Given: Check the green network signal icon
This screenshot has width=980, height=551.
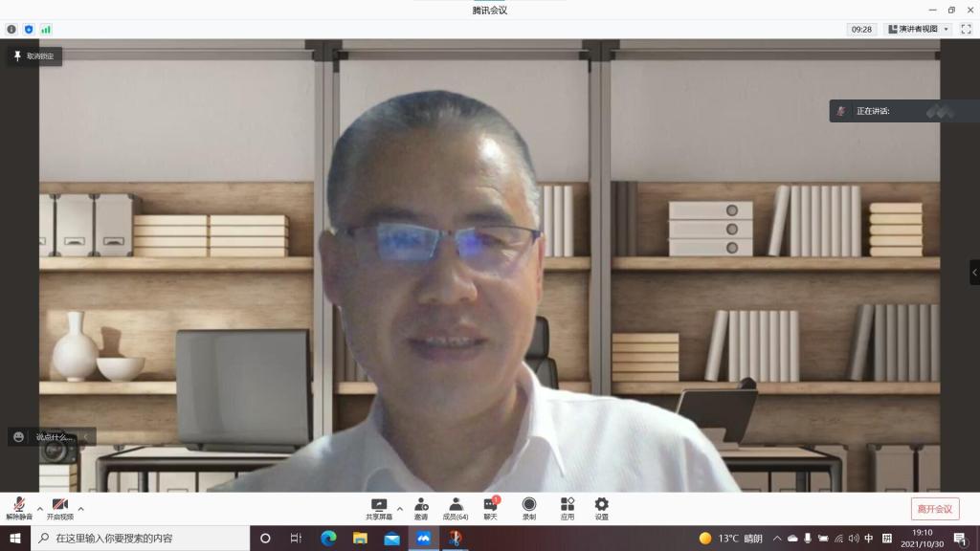Looking at the screenshot, I should [46, 30].
